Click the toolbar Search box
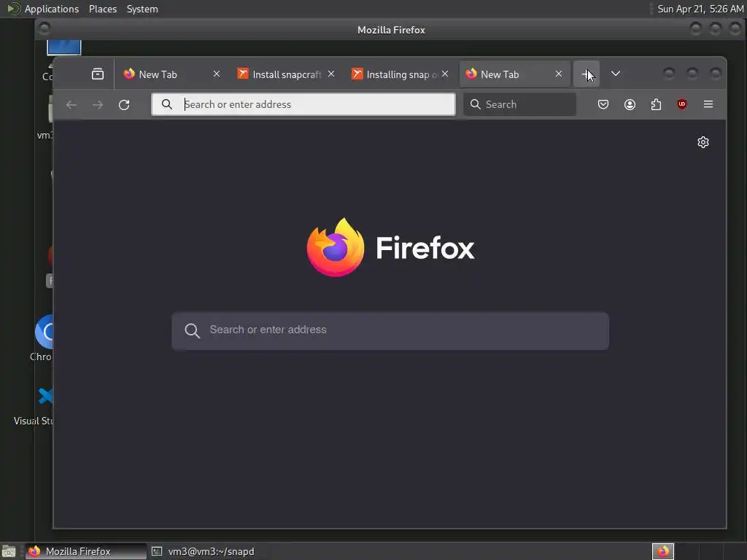 pos(519,104)
